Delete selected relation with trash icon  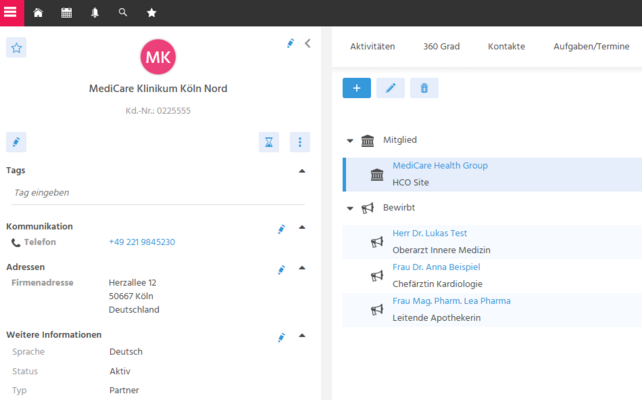[x=424, y=88]
